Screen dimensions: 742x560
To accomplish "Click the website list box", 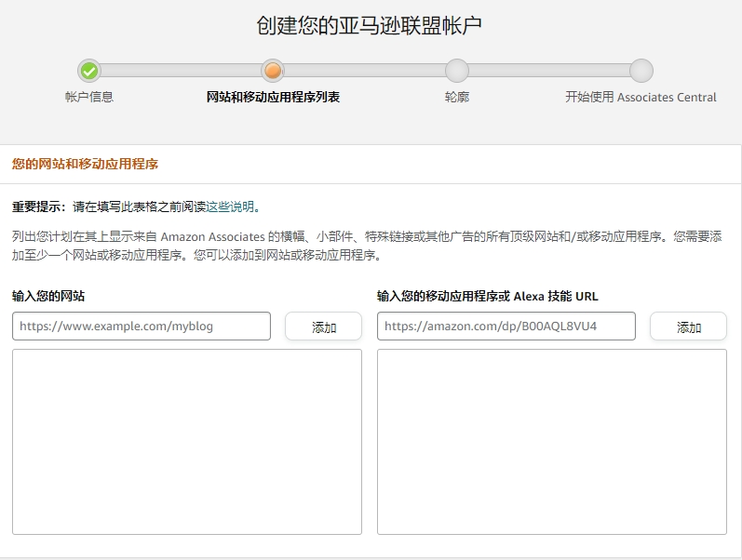I will tap(187, 442).
